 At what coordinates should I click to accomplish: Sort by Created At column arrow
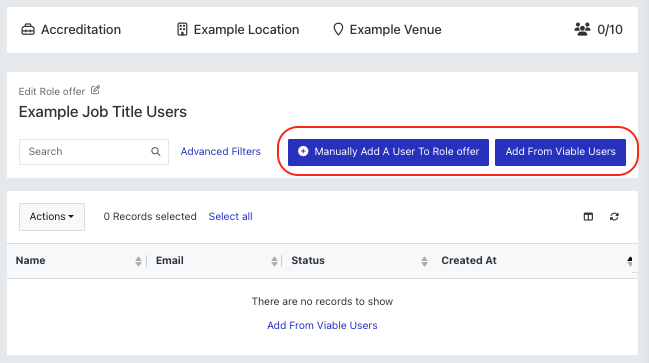click(x=630, y=261)
